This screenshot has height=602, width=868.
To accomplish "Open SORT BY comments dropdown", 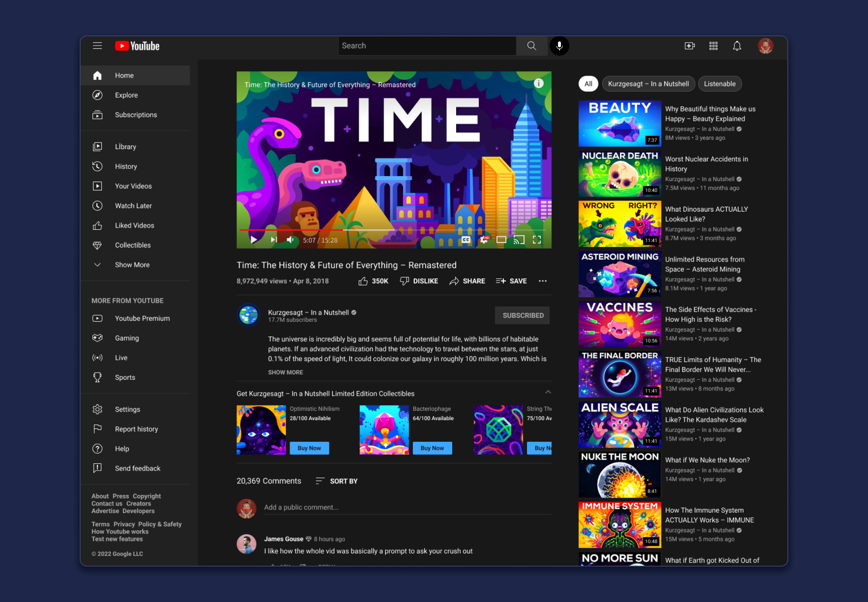I will 337,481.
